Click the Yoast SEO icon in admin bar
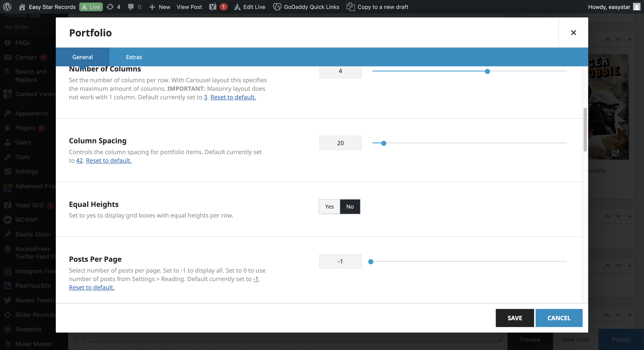The width and height of the screenshot is (644, 350). click(x=213, y=7)
